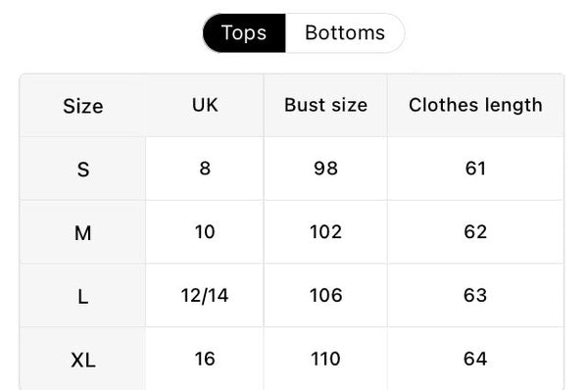Click the Size column header
588x390 pixels.
(83, 106)
